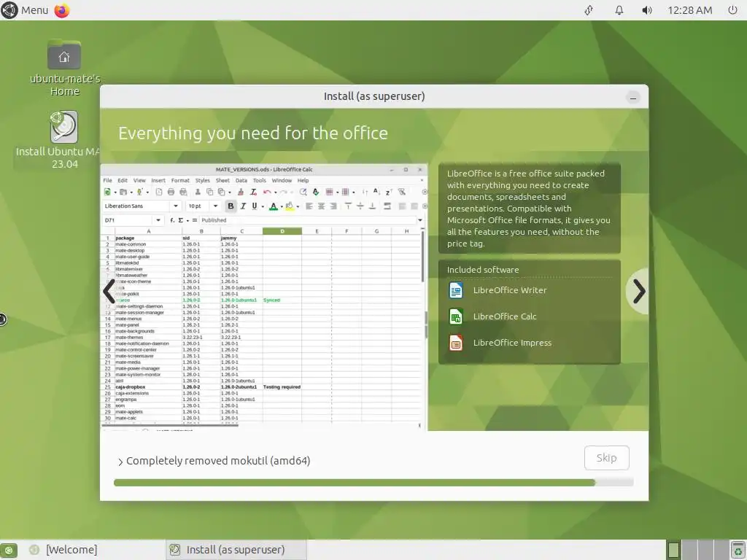Open the Trash icon in bottom panel
Viewport: 747px width, 560px height.
738,550
